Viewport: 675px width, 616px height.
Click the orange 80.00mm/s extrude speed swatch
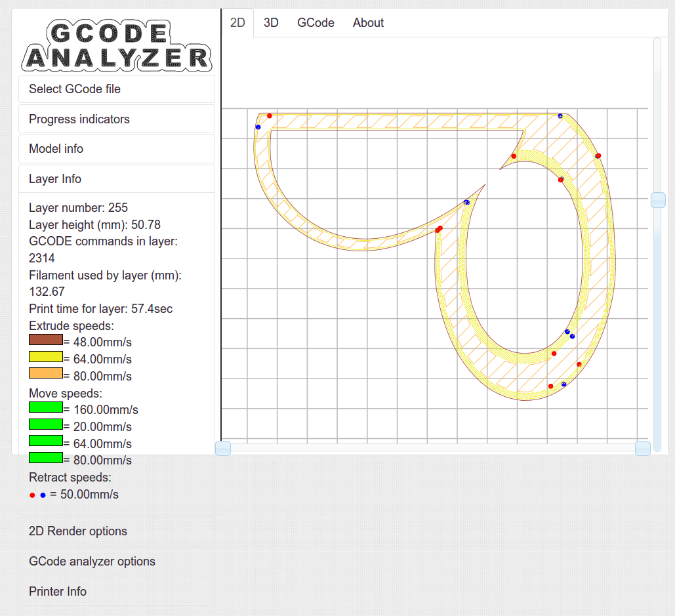point(46,374)
